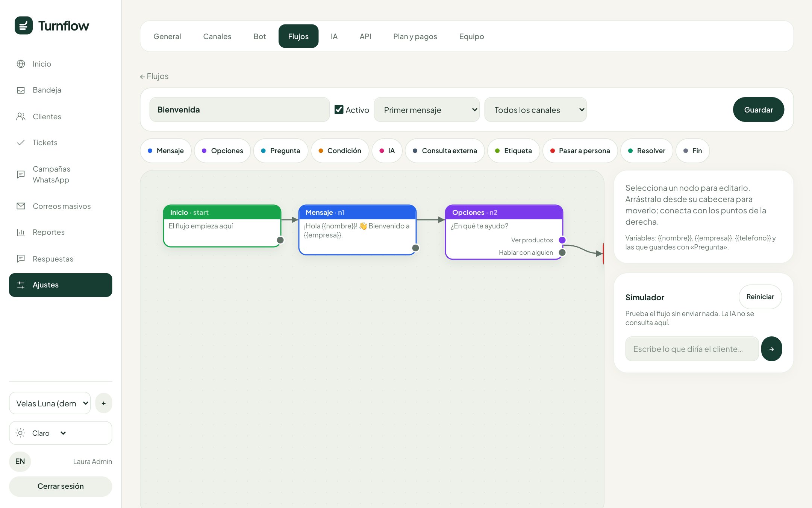The width and height of the screenshot is (812, 508).
Task: Add an IA node from the palette
Action: coord(387,151)
